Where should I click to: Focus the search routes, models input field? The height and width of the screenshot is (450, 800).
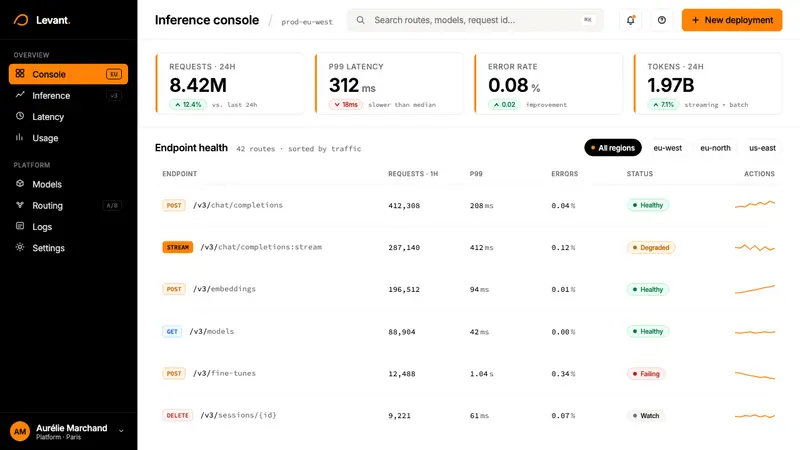[x=476, y=20]
